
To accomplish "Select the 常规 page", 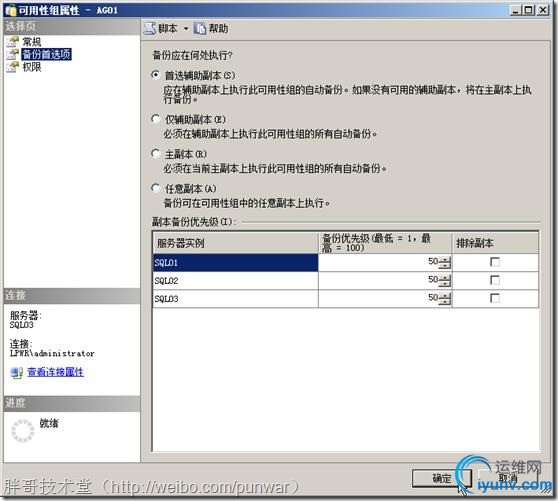I will [x=32, y=42].
